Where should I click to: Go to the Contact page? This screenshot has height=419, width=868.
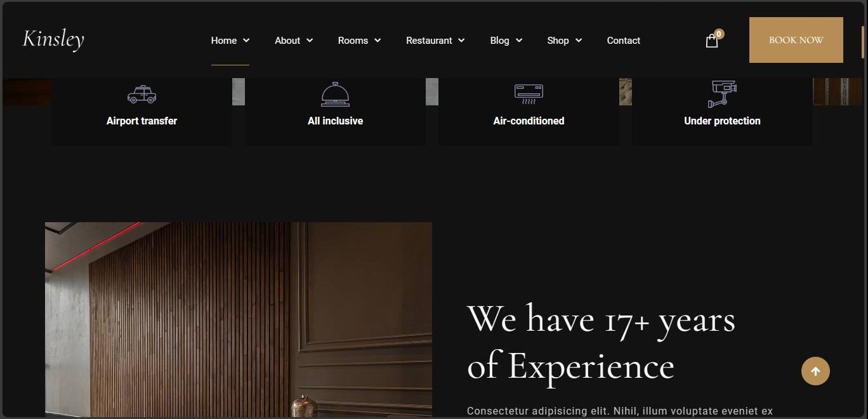pyautogui.click(x=623, y=40)
